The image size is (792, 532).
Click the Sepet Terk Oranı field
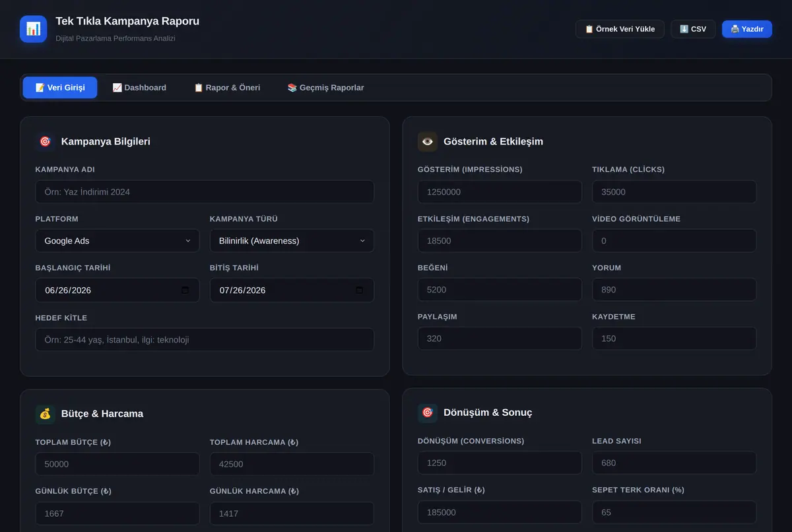point(675,512)
